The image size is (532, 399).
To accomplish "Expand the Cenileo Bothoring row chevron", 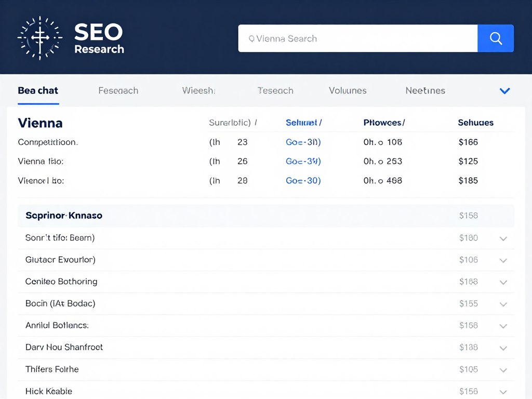I will (x=503, y=282).
